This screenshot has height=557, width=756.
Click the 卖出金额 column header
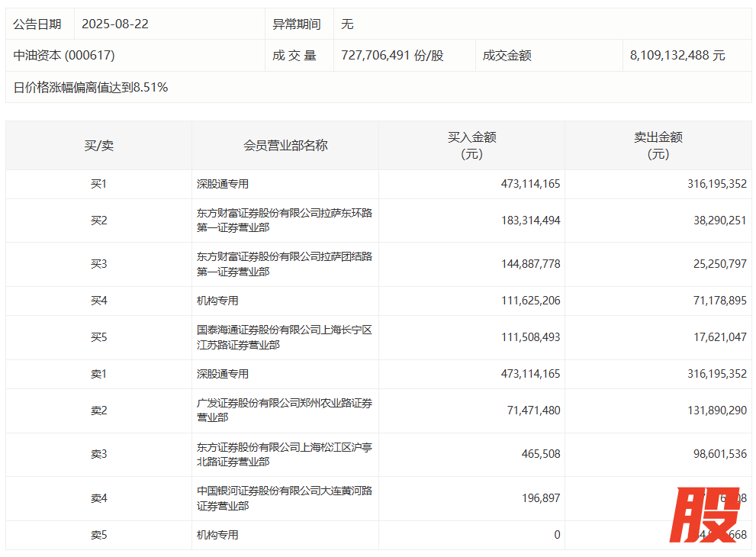[658, 145]
